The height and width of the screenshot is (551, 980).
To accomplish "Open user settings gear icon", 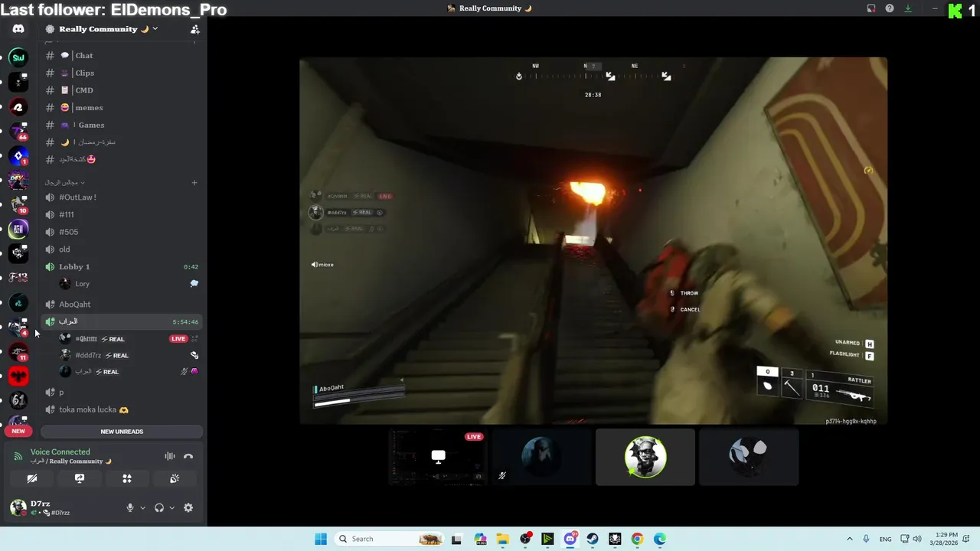I will coord(188,507).
